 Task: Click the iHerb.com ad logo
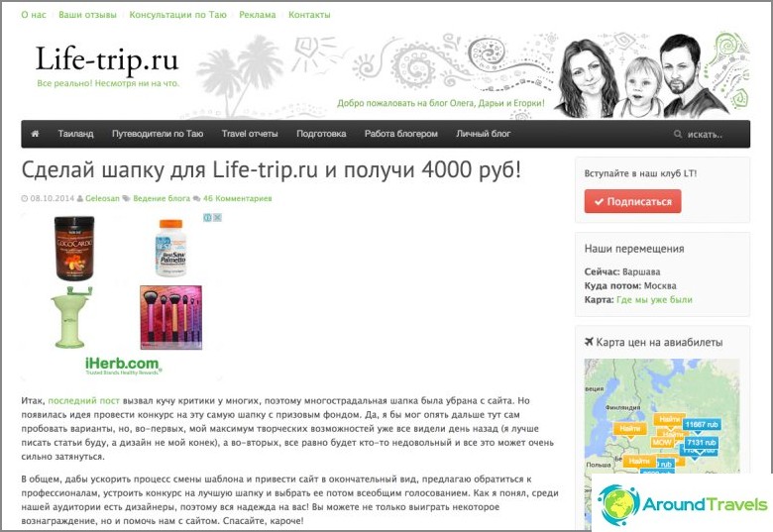coord(122,366)
